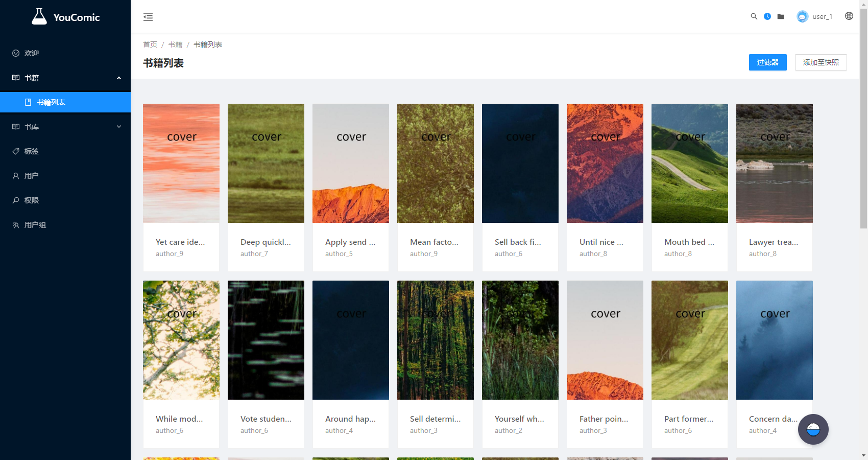868x460 pixels.
Task: Click the 权限 key icon in the sidebar
Action: click(16, 200)
